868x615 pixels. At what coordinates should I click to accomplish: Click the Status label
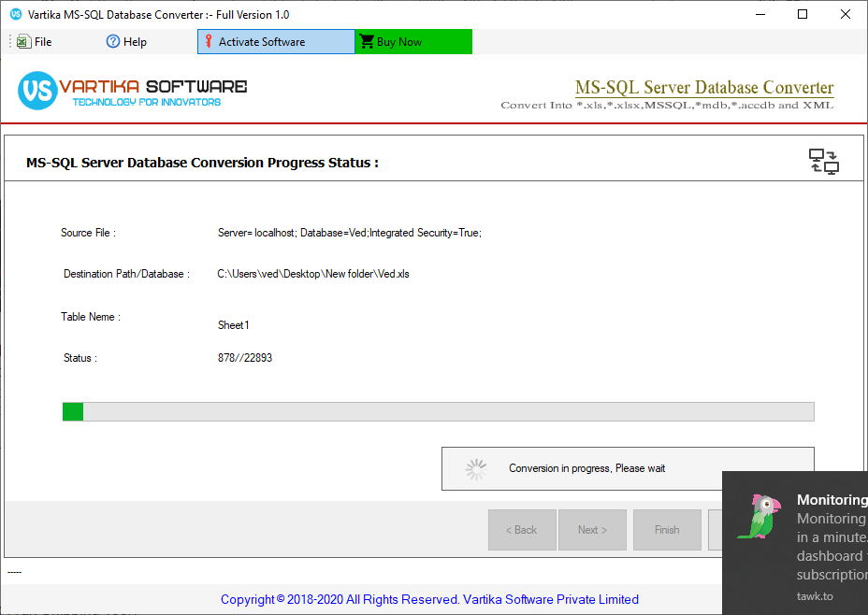[80, 358]
